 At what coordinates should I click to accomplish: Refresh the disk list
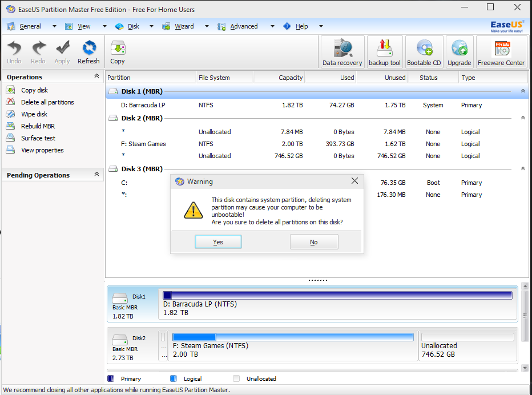point(88,52)
